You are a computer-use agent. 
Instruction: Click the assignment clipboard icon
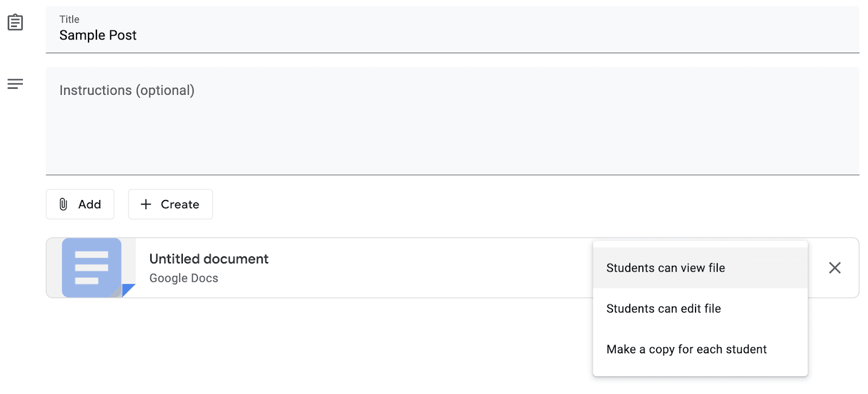pos(15,22)
